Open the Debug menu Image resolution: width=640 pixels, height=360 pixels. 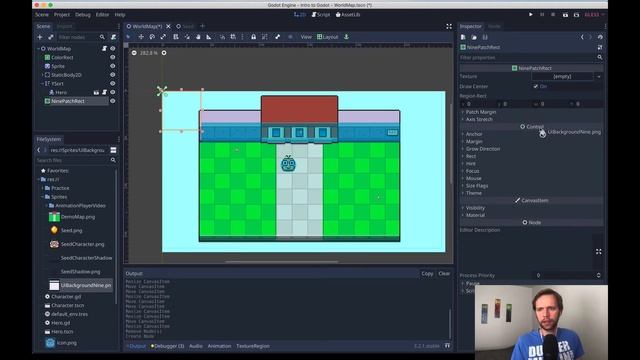[83, 15]
